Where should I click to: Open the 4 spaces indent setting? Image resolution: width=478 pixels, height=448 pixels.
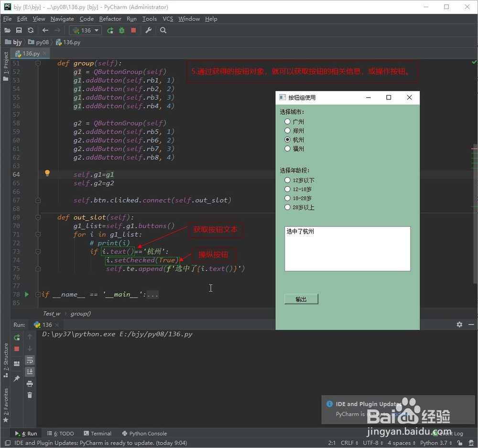pos(401,443)
